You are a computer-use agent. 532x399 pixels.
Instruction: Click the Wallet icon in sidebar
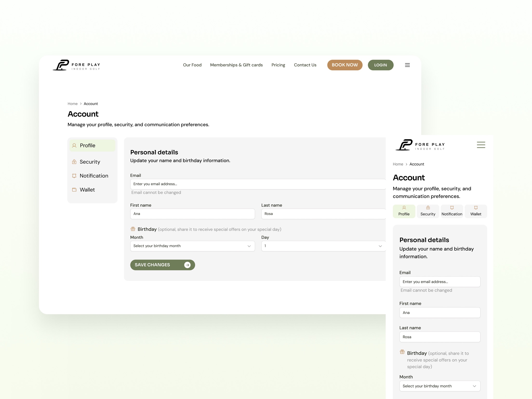74,190
